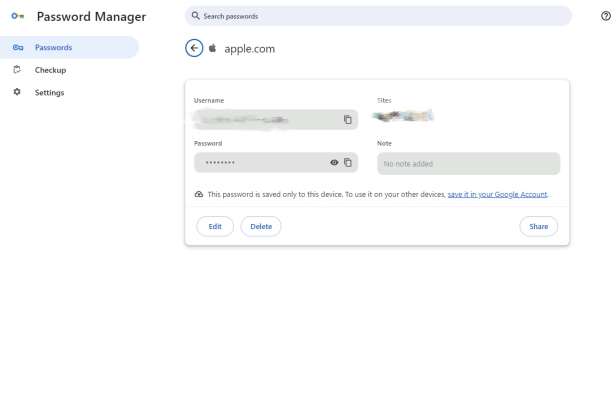Copy the username with the copy icon
This screenshot has height=400, width=614.
(x=348, y=120)
